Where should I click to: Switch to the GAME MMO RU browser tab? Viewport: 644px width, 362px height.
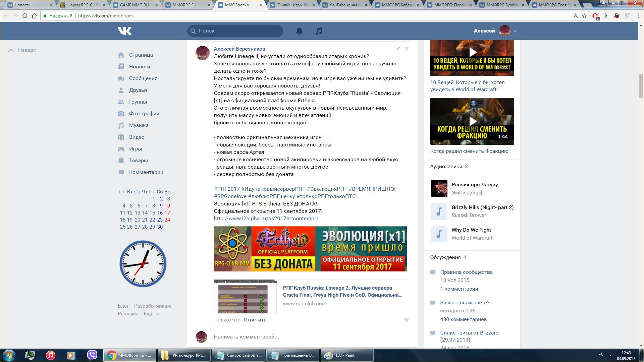coord(134,5)
